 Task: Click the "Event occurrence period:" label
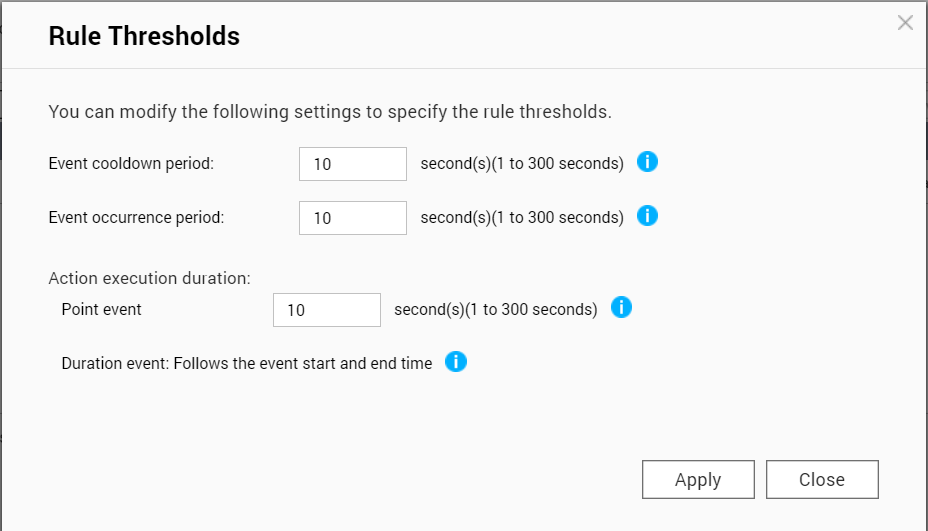pos(136,217)
